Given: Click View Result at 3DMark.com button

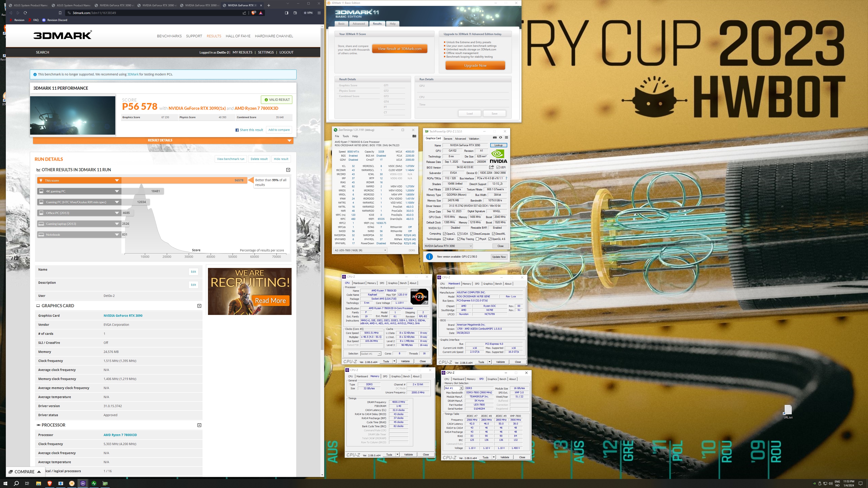Looking at the screenshot, I should tap(399, 49).
